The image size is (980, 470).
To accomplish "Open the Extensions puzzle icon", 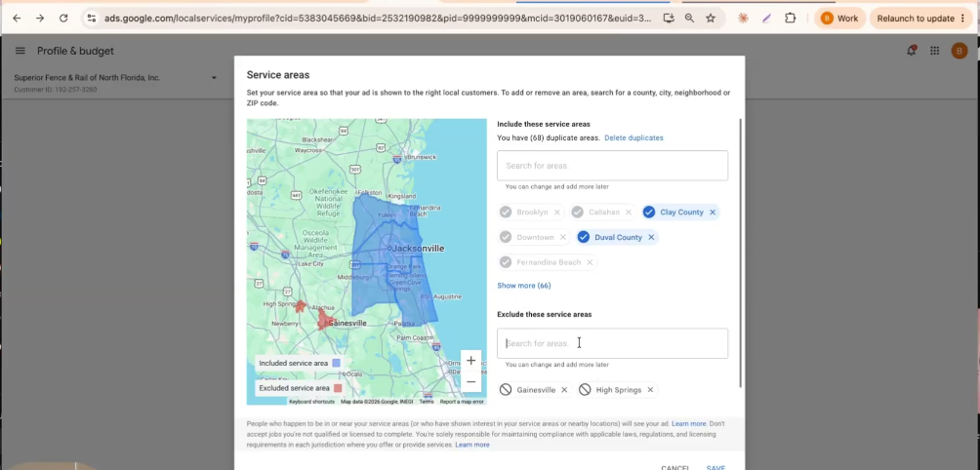I will [x=790, y=19].
